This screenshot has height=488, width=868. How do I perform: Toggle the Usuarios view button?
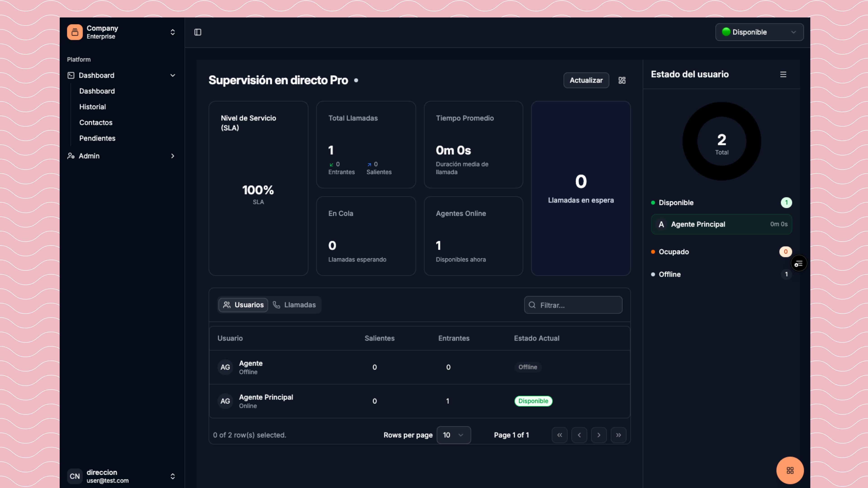click(243, 305)
